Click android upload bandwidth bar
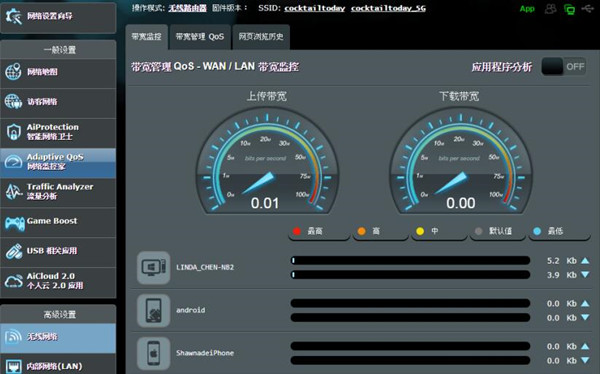This screenshot has width=600, height=374. [410, 304]
